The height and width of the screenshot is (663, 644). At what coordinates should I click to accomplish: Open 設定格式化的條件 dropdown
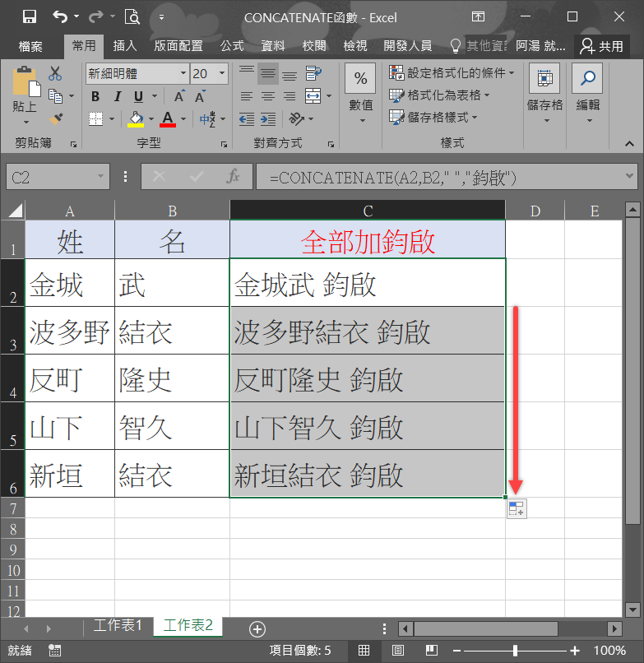[x=452, y=72]
